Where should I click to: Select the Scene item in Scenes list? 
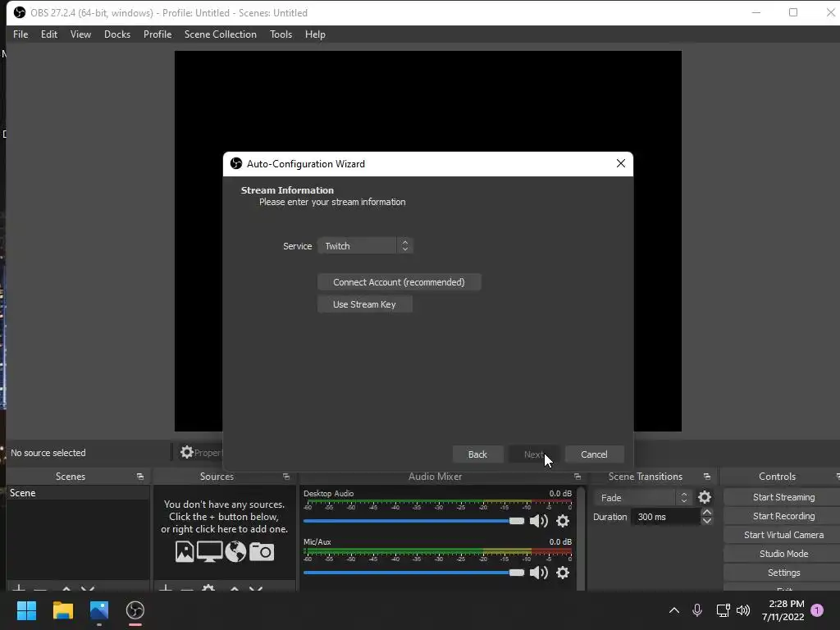78,493
